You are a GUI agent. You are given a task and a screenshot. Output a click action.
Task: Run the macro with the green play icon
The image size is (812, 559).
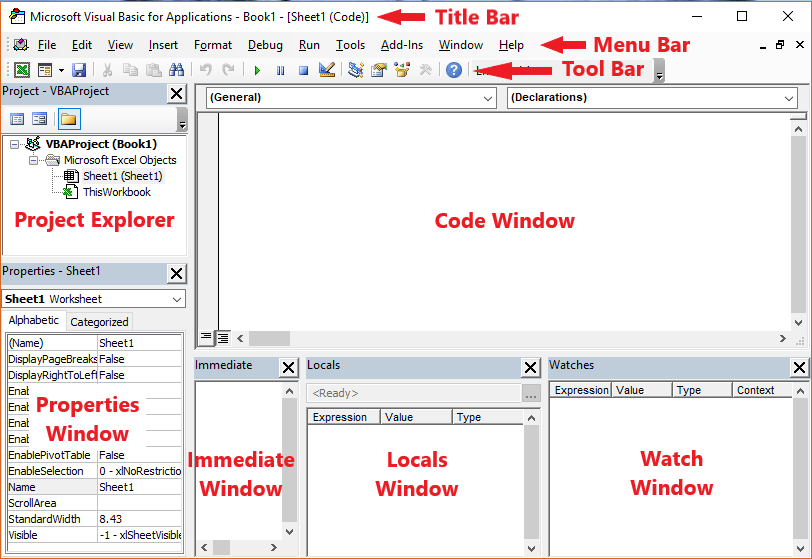coord(257,70)
